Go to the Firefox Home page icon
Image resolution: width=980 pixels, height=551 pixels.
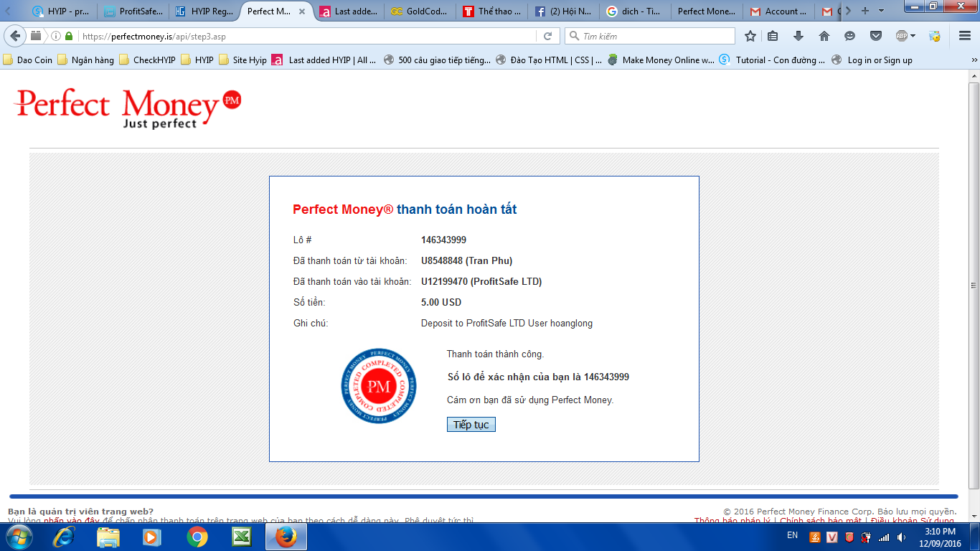click(x=824, y=36)
